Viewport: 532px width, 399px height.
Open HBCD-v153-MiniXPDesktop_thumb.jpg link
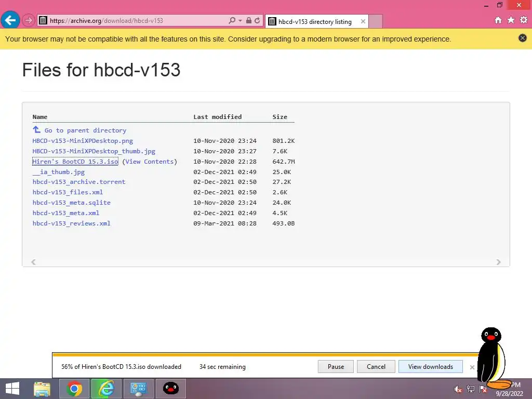(94, 151)
